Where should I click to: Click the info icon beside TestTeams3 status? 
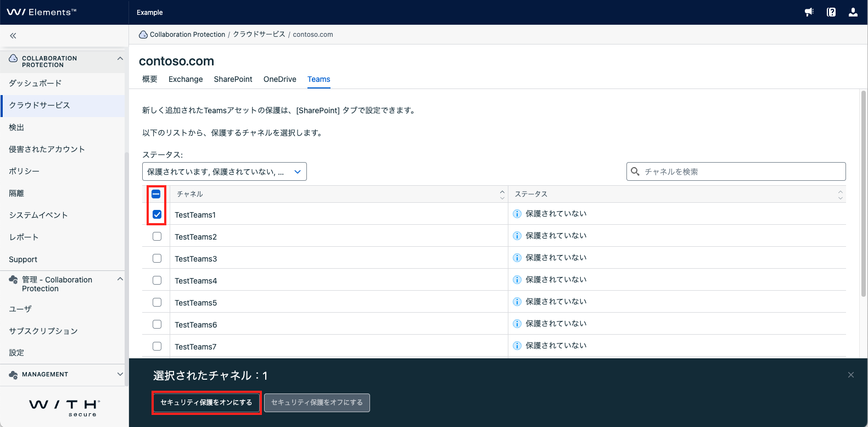click(x=517, y=258)
